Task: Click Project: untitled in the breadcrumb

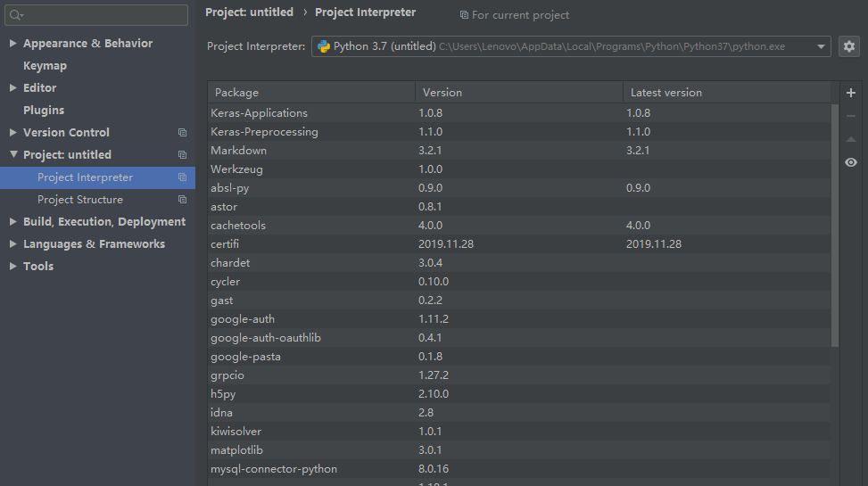Action: [x=249, y=12]
